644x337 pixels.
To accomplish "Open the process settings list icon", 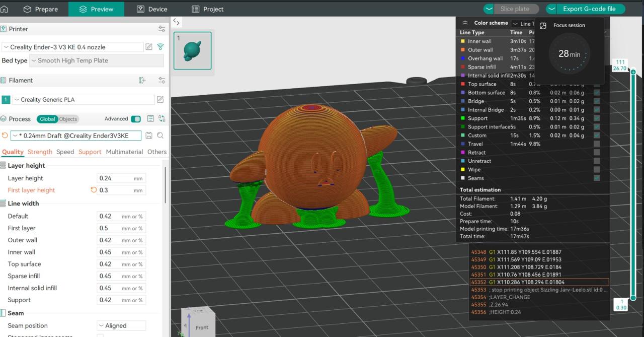I will pos(150,119).
